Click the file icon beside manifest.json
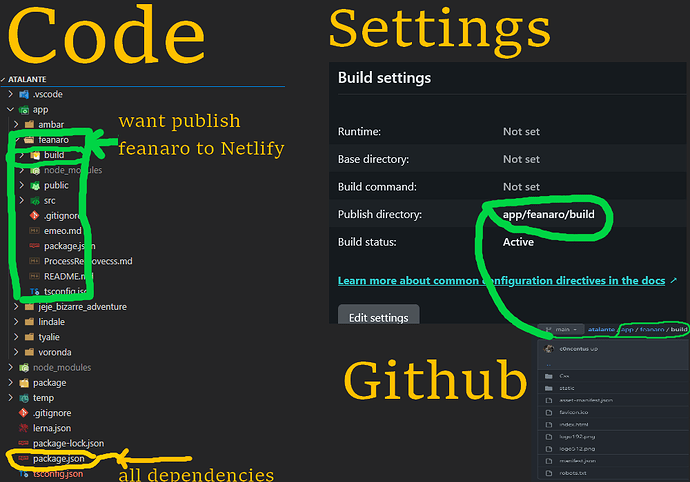The height and width of the screenshot is (482, 690). [549, 461]
